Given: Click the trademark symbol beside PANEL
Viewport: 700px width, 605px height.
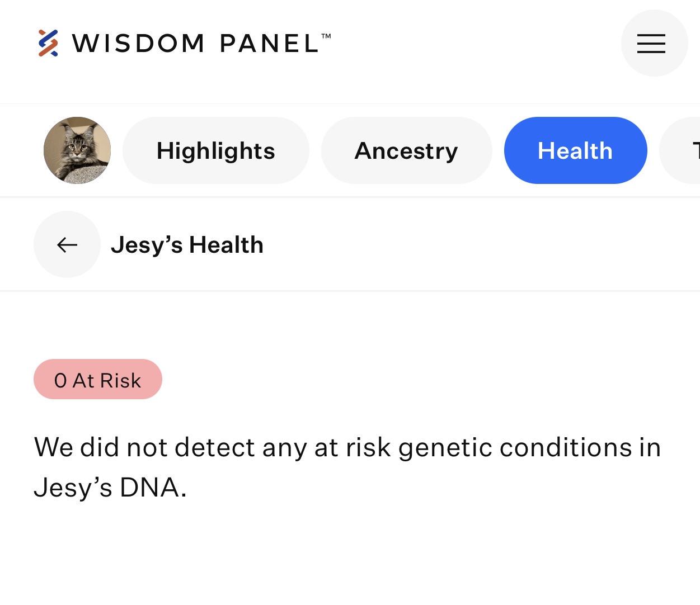Looking at the screenshot, I should (x=326, y=36).
